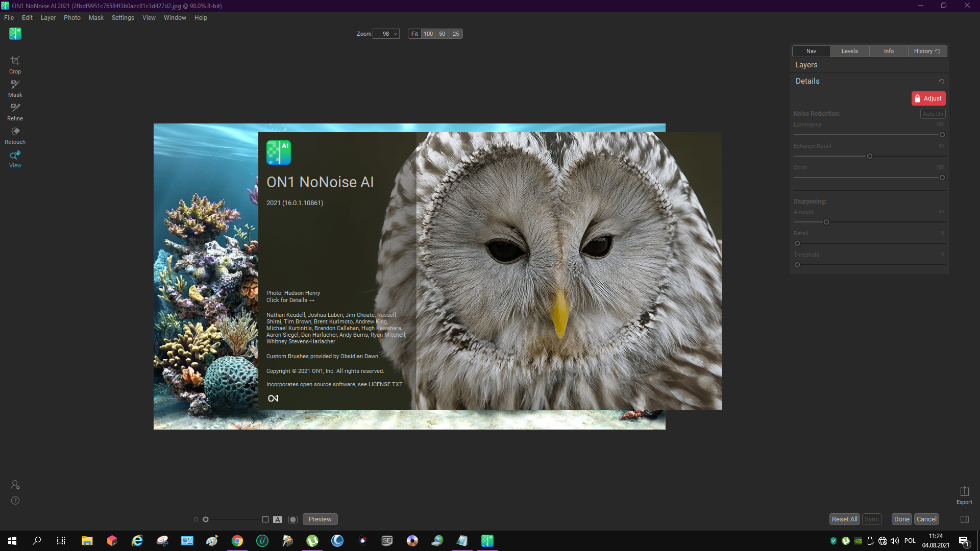This screenshot has height=551, width=980.
Task: Click the Sharpening Amount slider handle
Action: tap(826, 222)
